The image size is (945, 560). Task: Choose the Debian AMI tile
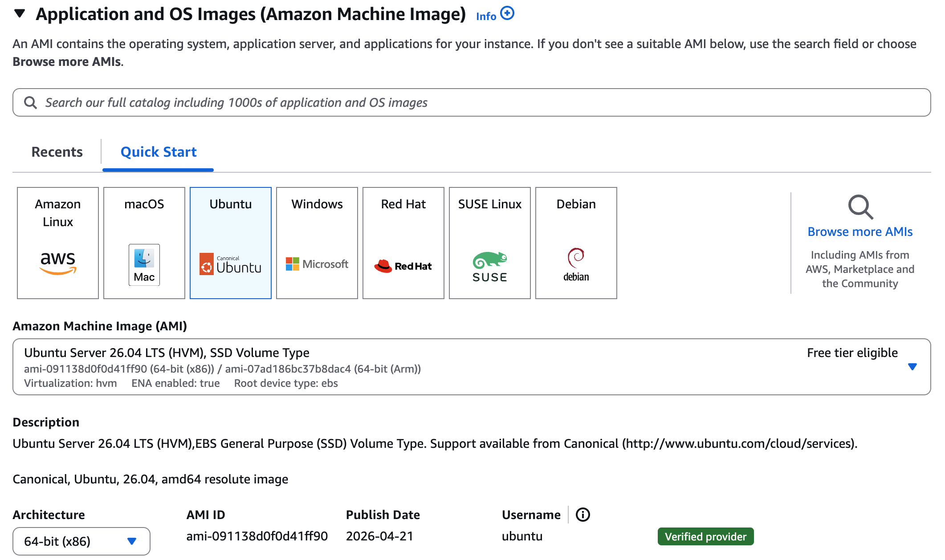tap(576, 243)
